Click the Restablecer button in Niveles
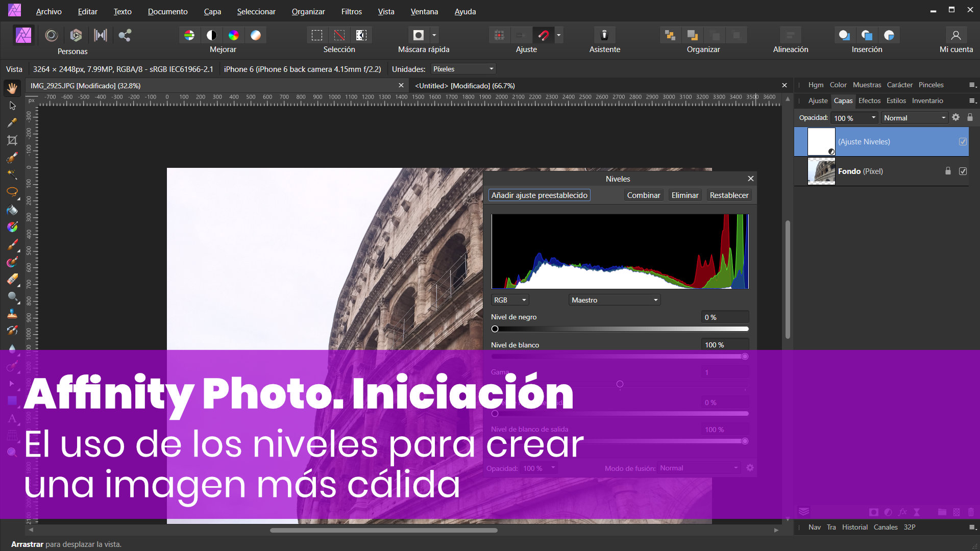This screenshot has width=980, height=551. [x=729, y=195]
